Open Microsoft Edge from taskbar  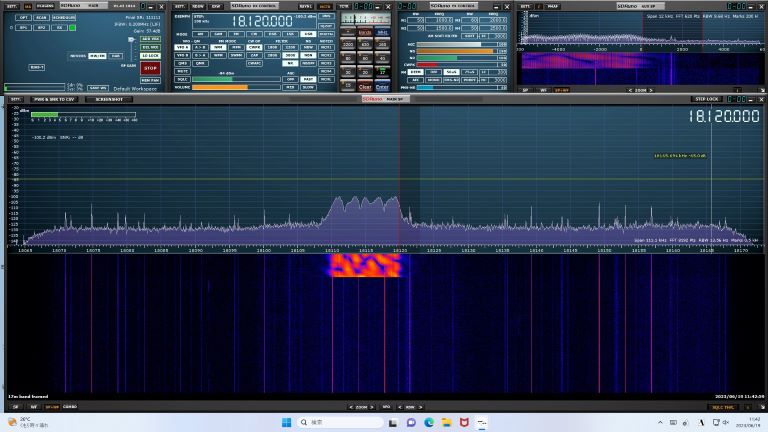point(429,423)
